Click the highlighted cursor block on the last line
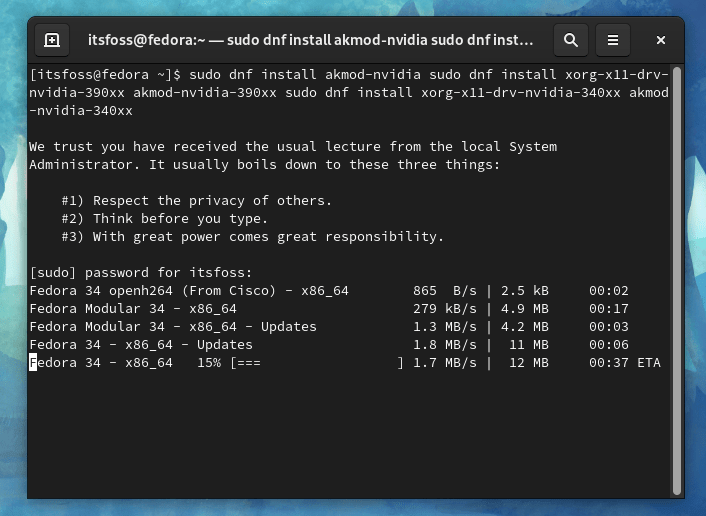The width and height of the screenshot is (706, 516). click(33, 363)
